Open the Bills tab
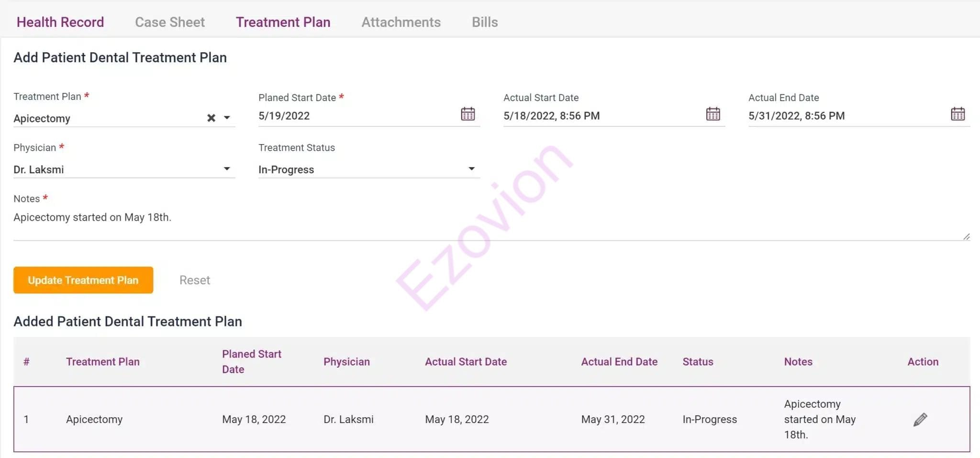 point(485,22)
